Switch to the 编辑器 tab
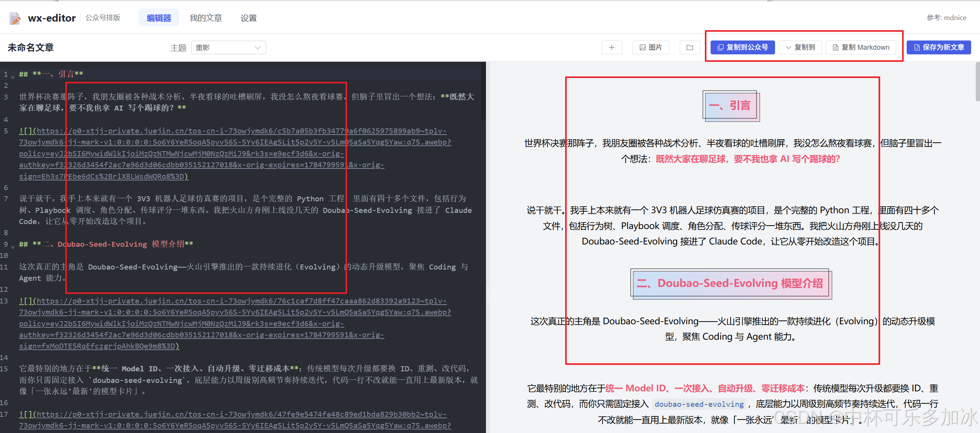 [159, 18]
